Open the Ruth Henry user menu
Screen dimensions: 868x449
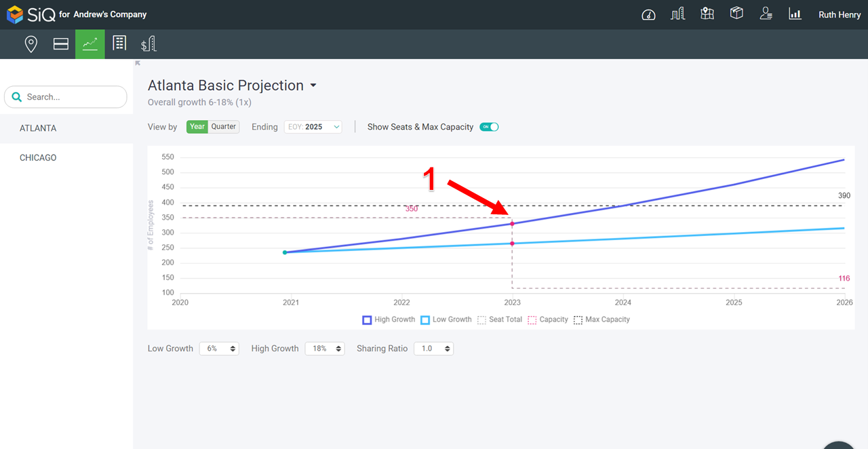coord(840,14)
